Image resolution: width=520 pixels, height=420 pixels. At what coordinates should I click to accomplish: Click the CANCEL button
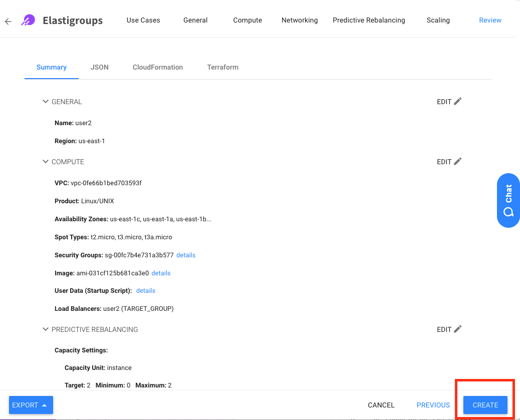(x=381, y=405)
